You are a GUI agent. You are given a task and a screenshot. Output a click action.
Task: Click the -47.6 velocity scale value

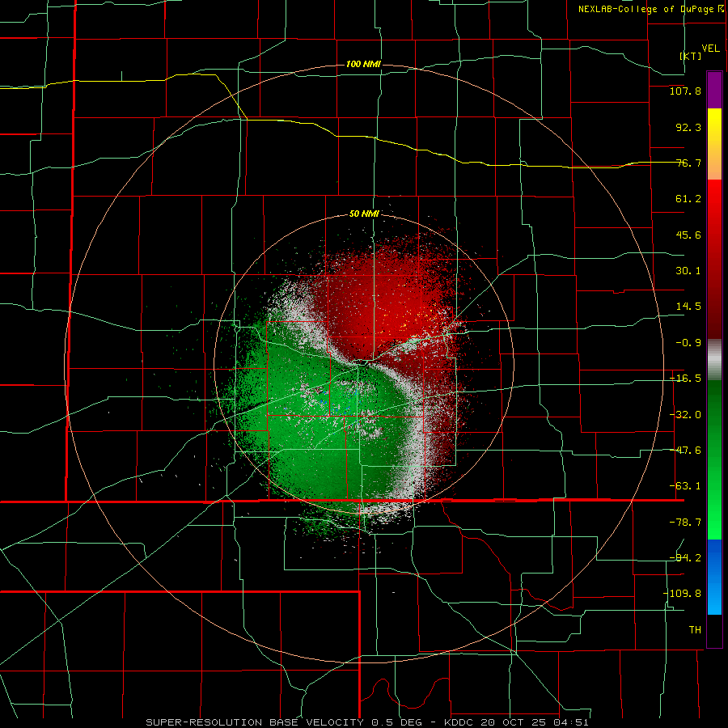[685, 451]
